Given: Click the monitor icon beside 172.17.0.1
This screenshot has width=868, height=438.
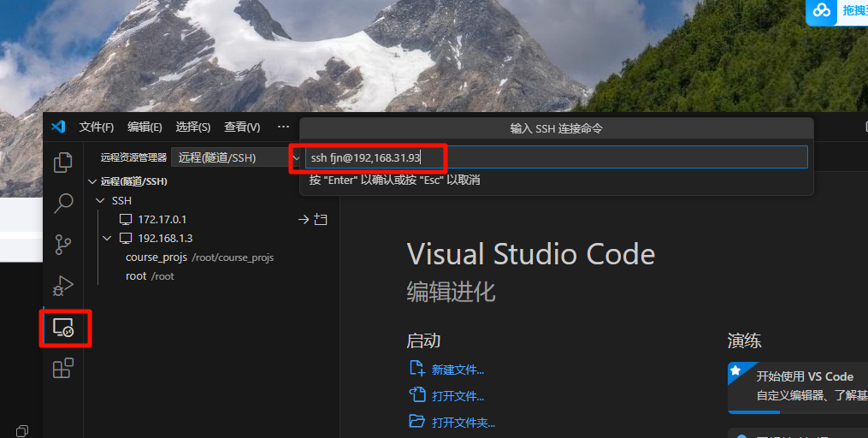Looking at the screenshot, I should 126,220.
